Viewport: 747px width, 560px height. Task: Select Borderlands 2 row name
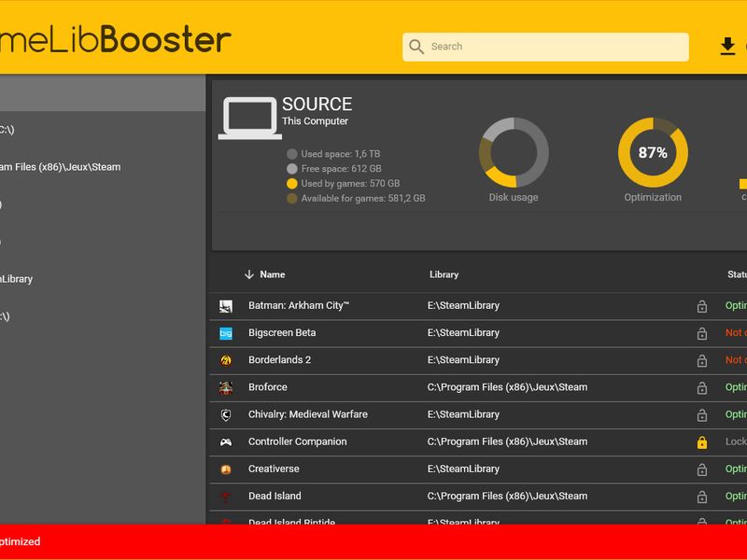(279, 360)
